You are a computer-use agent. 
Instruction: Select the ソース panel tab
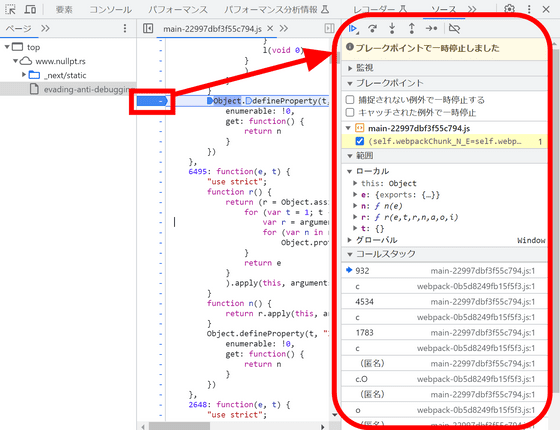click(x=444, y=9)
